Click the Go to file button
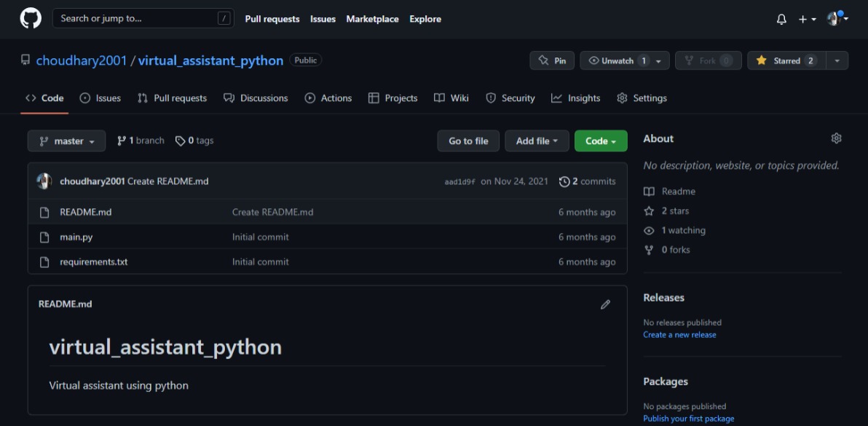 point(468,141)
